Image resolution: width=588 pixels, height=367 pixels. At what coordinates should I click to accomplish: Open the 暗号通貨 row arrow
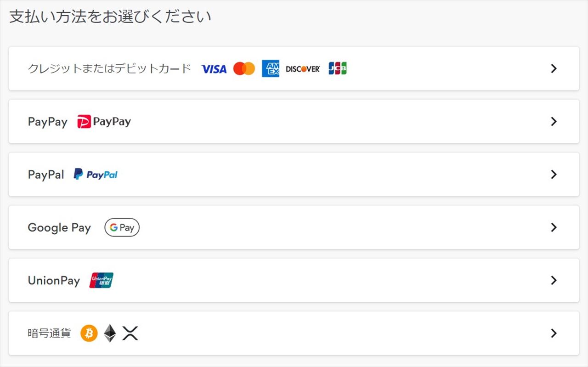click(554, 333)
